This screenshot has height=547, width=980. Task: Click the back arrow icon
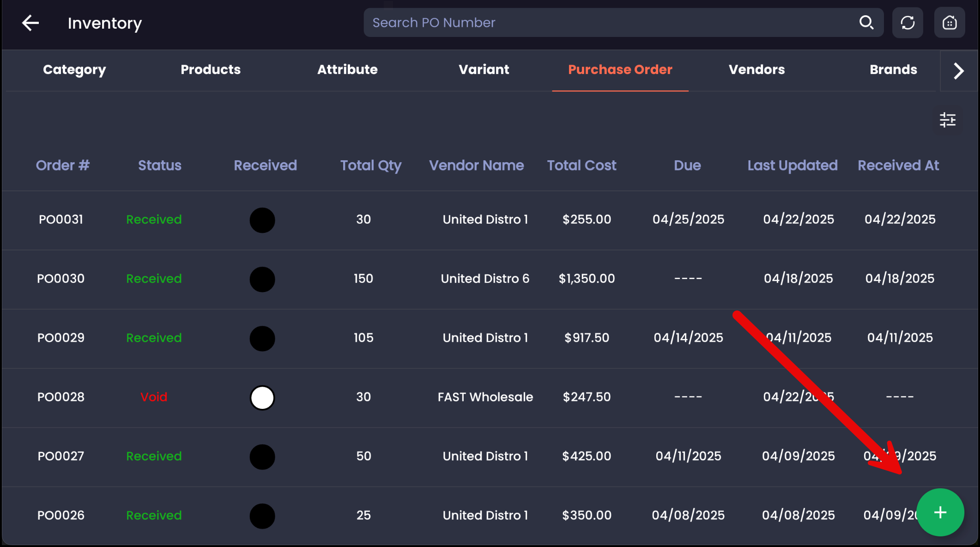[30, 23]
